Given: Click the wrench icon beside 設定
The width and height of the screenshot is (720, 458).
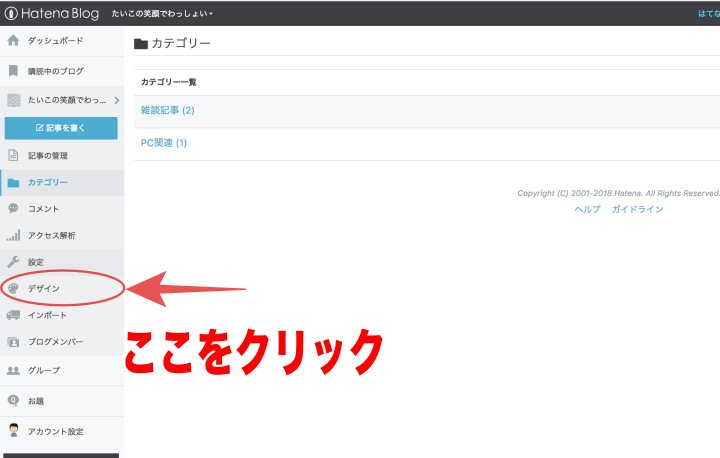Looking at the screenshot, I should click(13, 262).
